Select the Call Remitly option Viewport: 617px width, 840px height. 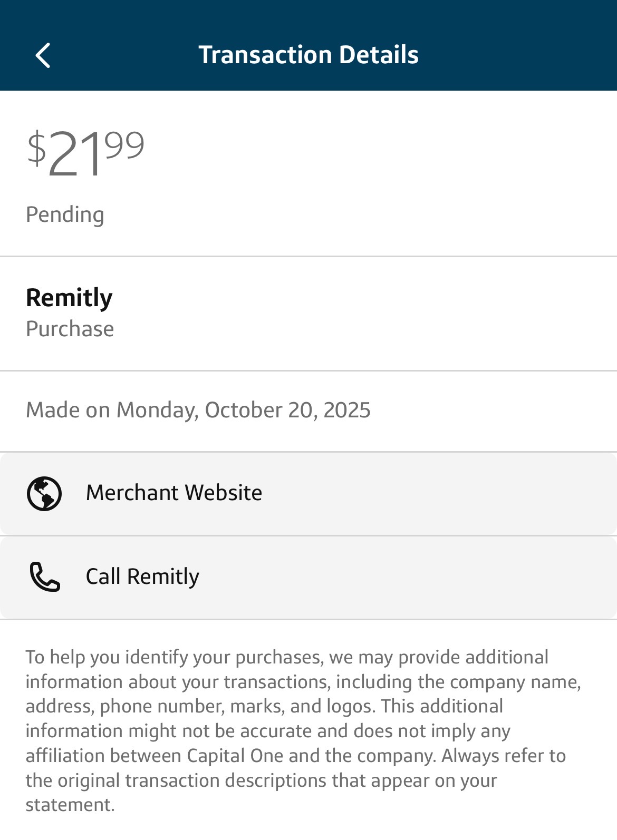[x=142, y=577]
